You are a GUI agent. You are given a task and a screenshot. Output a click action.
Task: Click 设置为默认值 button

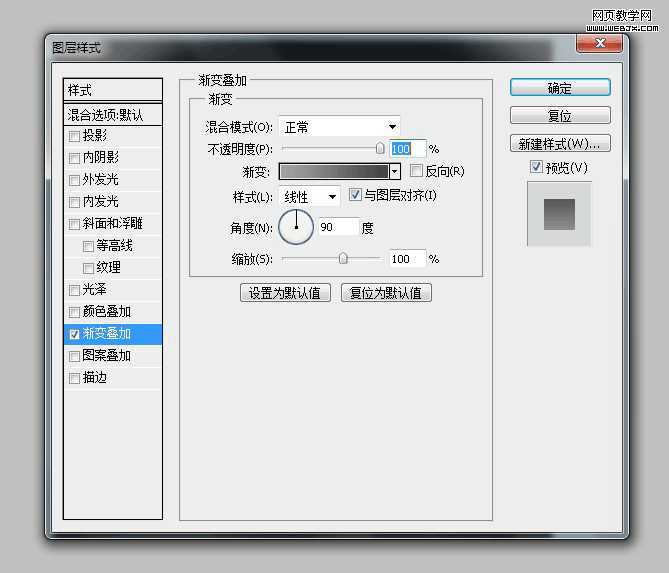pos(285,293)
